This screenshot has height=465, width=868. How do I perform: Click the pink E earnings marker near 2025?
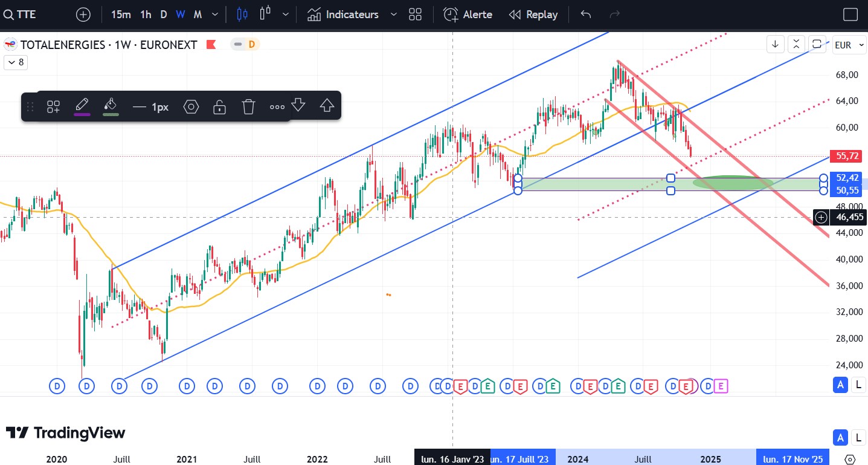721,385
